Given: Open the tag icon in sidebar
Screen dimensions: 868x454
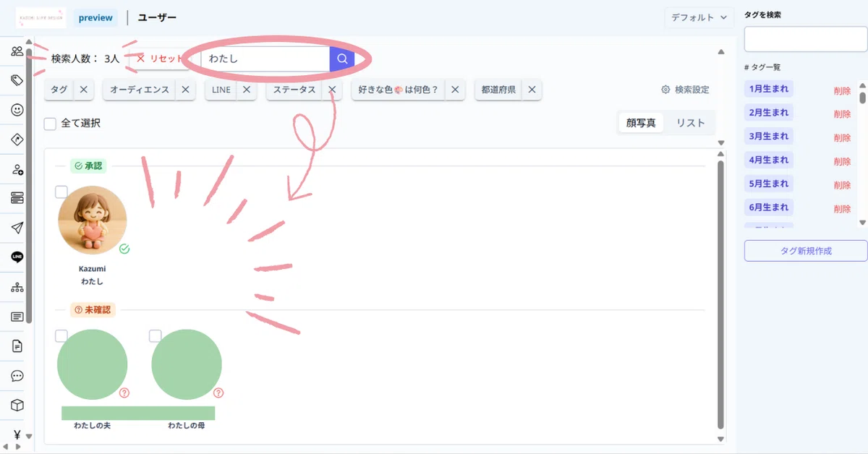Looking at the screenshot, I should (17, 80).
